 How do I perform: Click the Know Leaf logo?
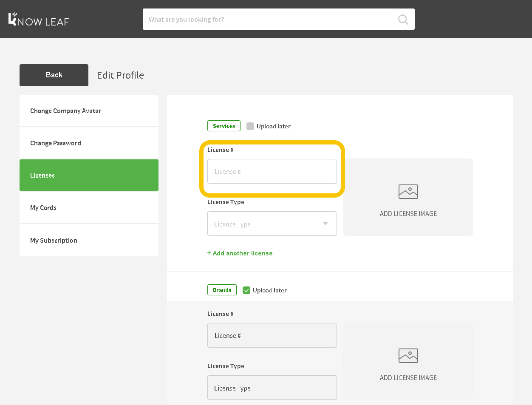pos(39,19)
